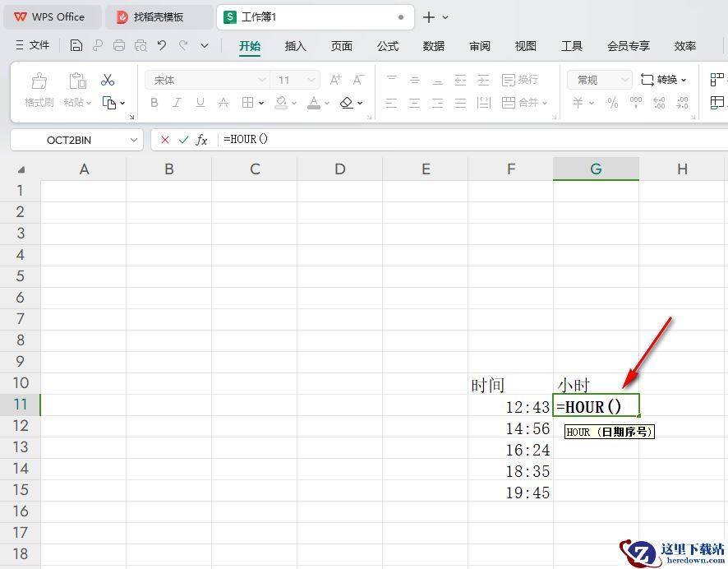Apply font color A swatch
Screen dimensions: 728x569
314,103
